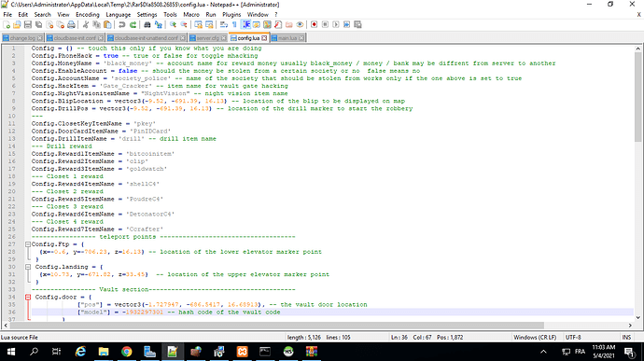Click the Copy toolbar icon
644x361 pixels.
96,24
